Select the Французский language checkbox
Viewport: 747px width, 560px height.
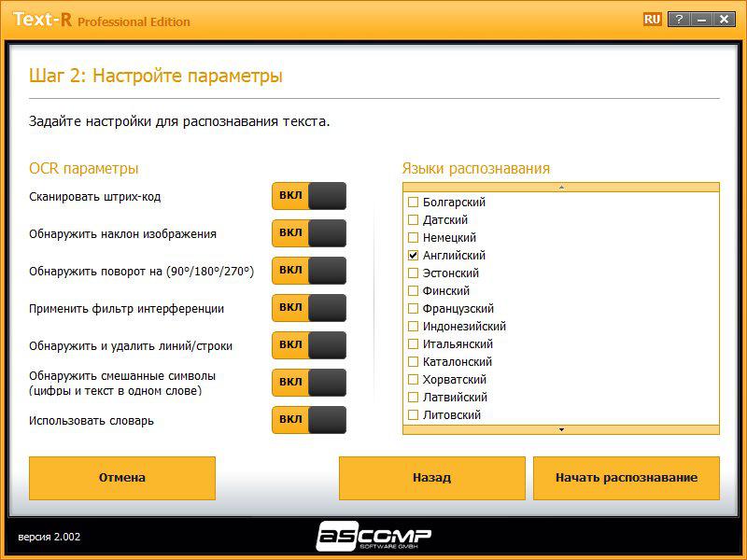click(413, 308)
